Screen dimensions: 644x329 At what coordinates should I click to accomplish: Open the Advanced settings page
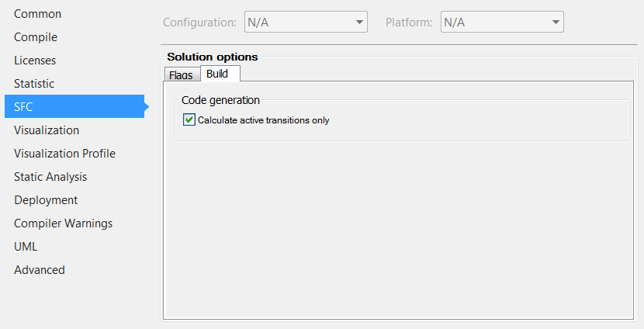40,270
